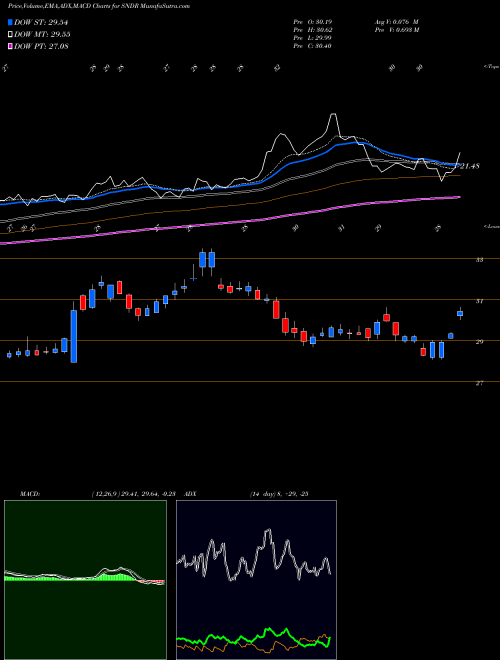500x660 pixels.
Task: Click the 'Pre L: 29.99' value
Action: 313,38
